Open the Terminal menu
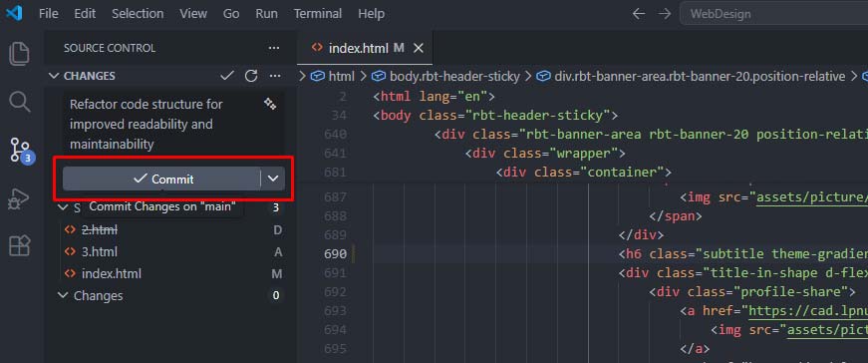 coord(318,13)
